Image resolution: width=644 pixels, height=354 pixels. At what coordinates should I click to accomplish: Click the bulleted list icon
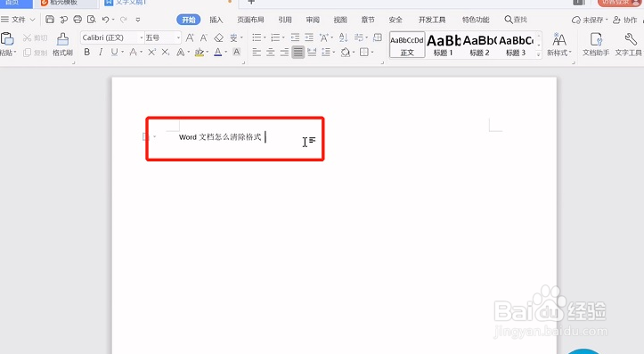coord(257,37)
